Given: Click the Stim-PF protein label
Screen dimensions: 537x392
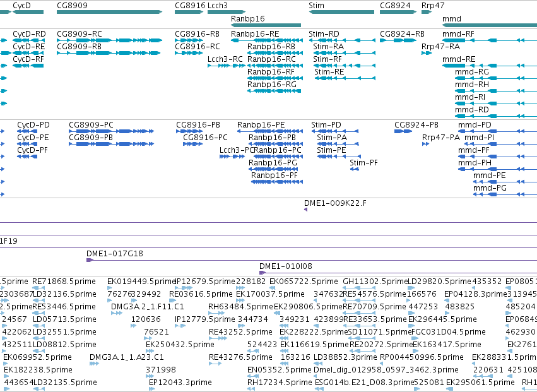Looking at the screenshot, I should [x=363, y=162].
